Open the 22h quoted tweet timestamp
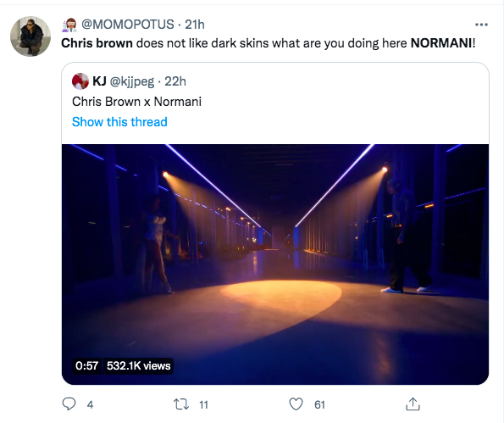The height and width of the screenshot is (423, 504). (x=175, y=81)
